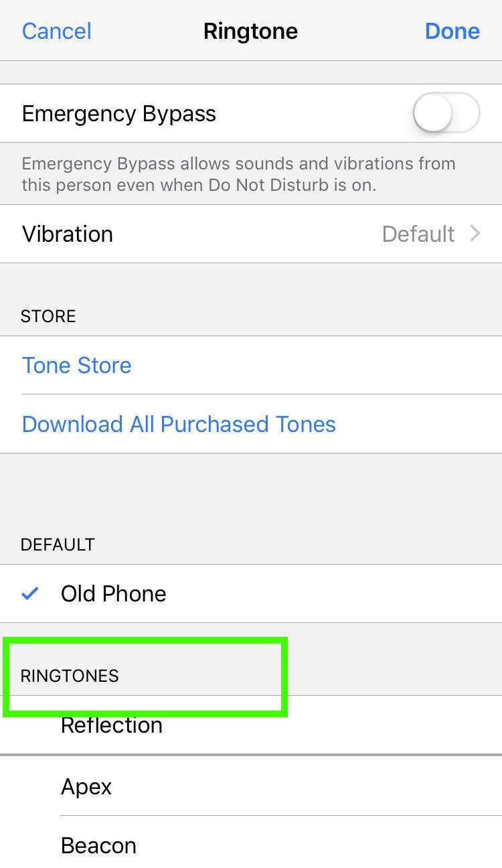Tap Download All Purchased Tones
Image resolution: width=502 pixels, height=868 pixels.
coord(178,424)
